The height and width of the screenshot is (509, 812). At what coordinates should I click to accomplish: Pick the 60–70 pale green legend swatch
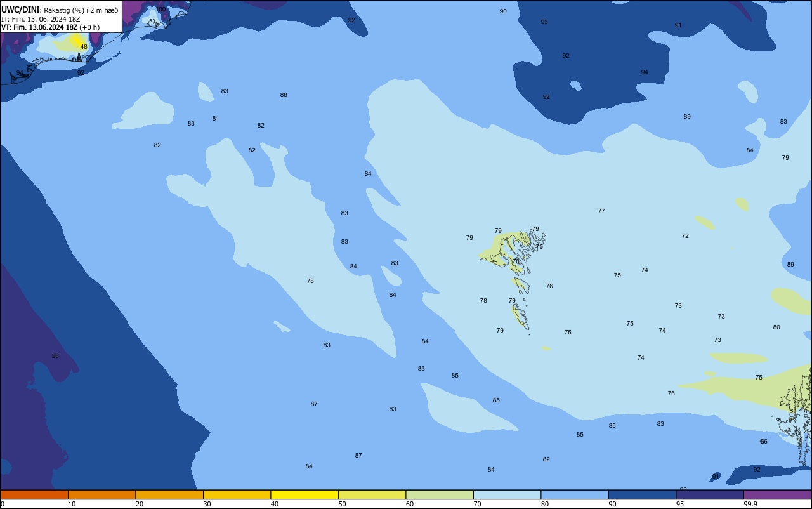[440, 494]
